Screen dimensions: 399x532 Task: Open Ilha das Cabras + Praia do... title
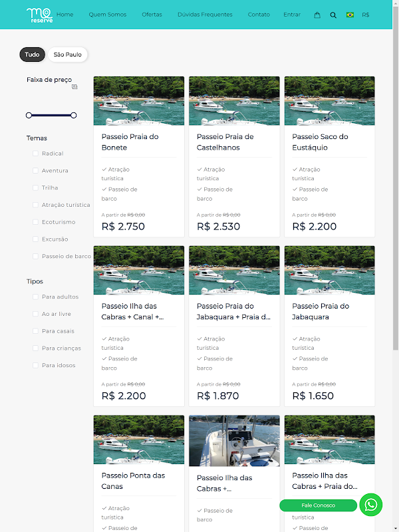(325, 481)
